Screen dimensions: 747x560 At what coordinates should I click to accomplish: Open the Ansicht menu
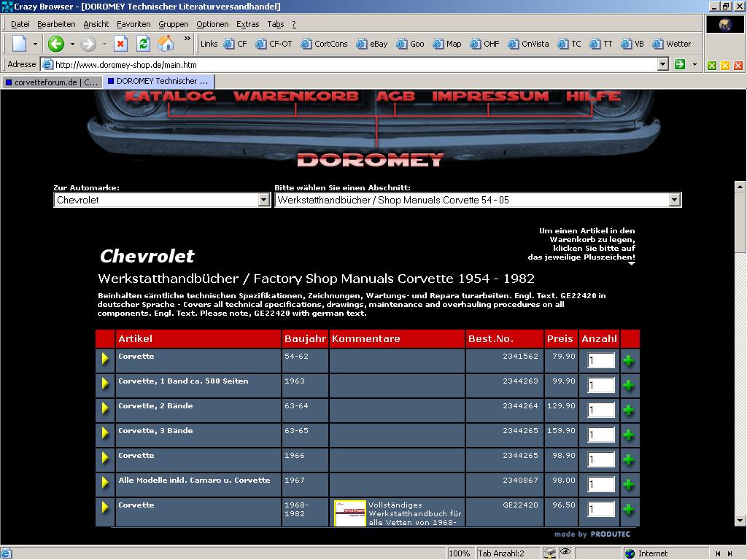point(96,24)
